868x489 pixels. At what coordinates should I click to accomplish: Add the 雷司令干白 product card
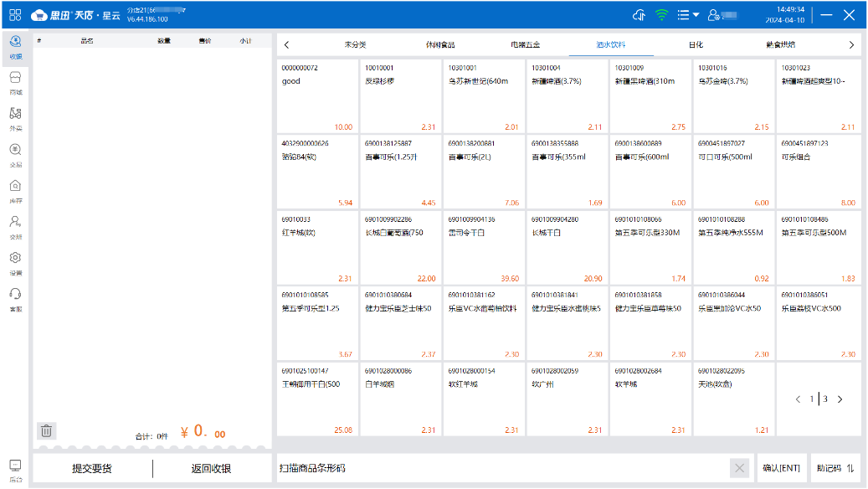pos(484,248)
